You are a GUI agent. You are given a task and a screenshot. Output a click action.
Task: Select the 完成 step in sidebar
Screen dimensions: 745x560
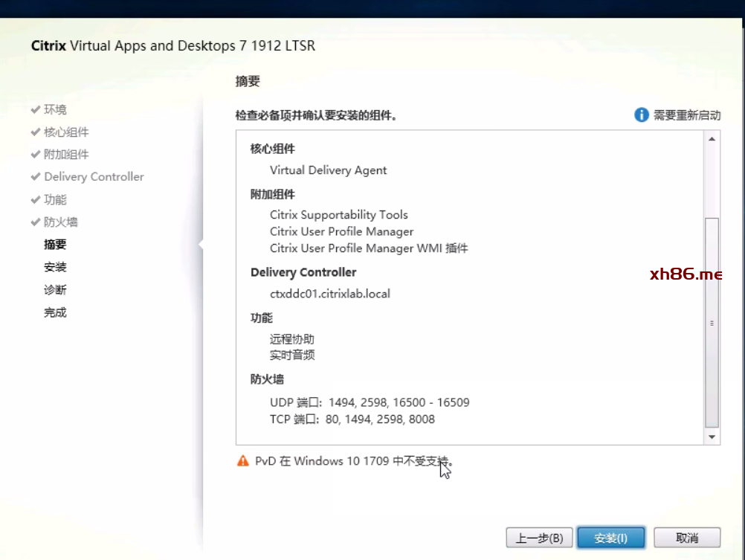pos(55,312)
